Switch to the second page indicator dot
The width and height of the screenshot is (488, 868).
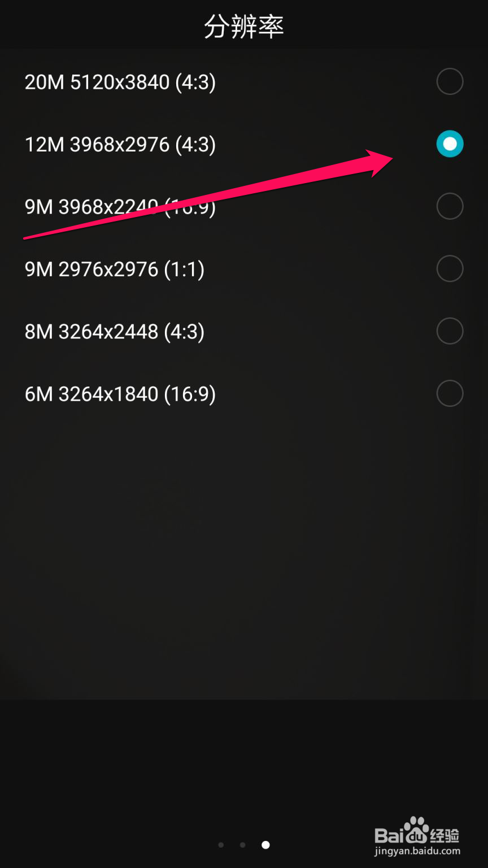point(242,845)
